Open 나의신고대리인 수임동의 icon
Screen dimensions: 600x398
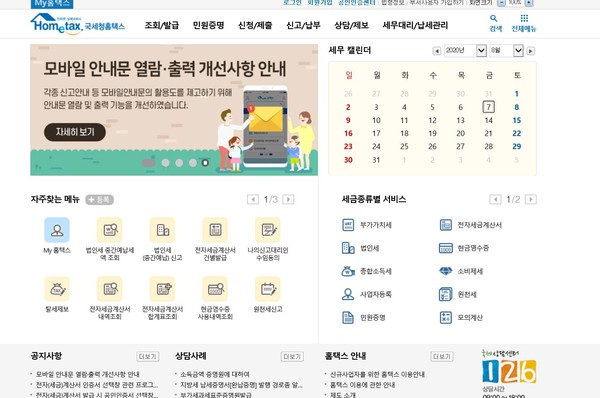tap(268, 230)
